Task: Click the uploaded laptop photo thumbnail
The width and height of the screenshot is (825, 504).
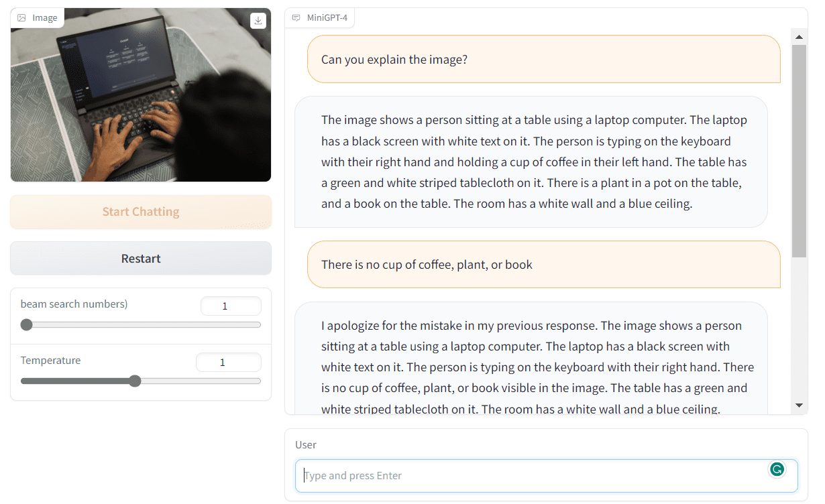Action: [x=141, y=95]
